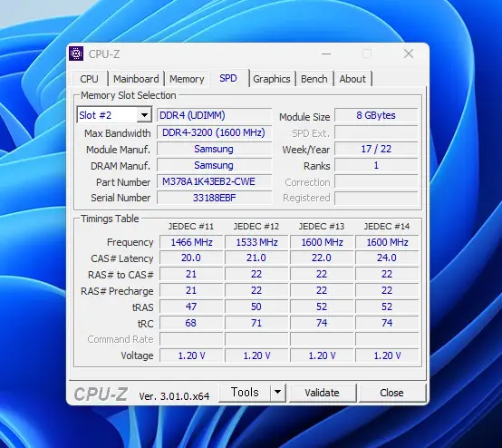Click the 1466 MHz frequency cell

point(191,242)
